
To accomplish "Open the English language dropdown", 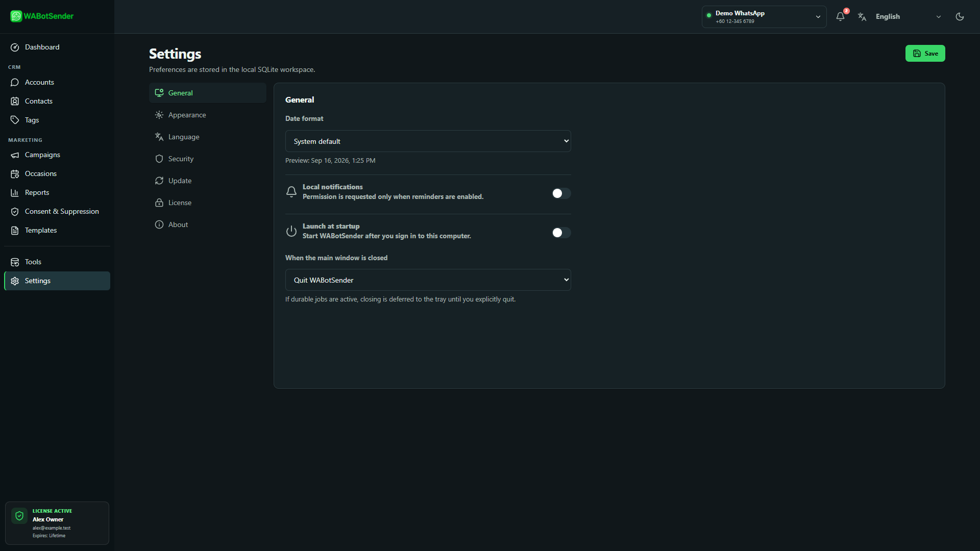I will (x=908, y=16).
